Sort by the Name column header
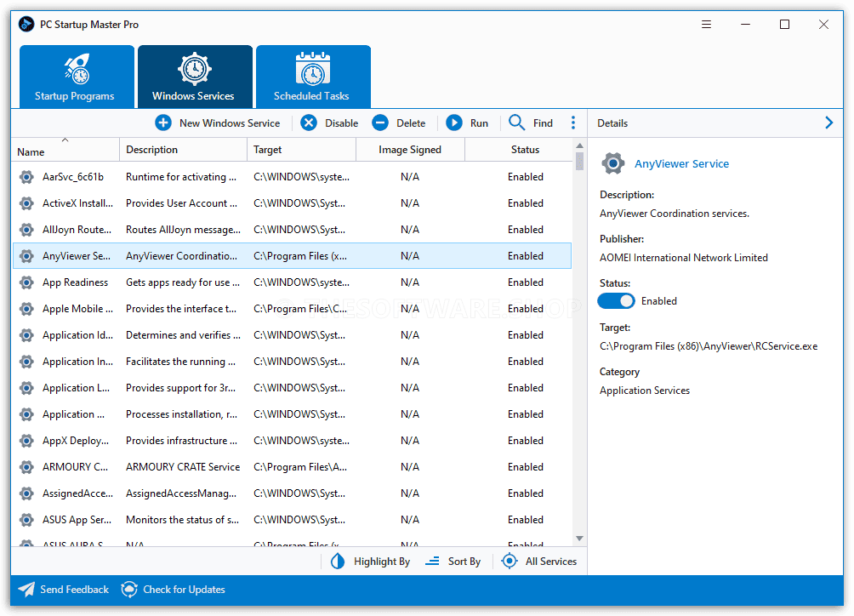The height and width of the screenshot is (616, 854). coord(65,151)
